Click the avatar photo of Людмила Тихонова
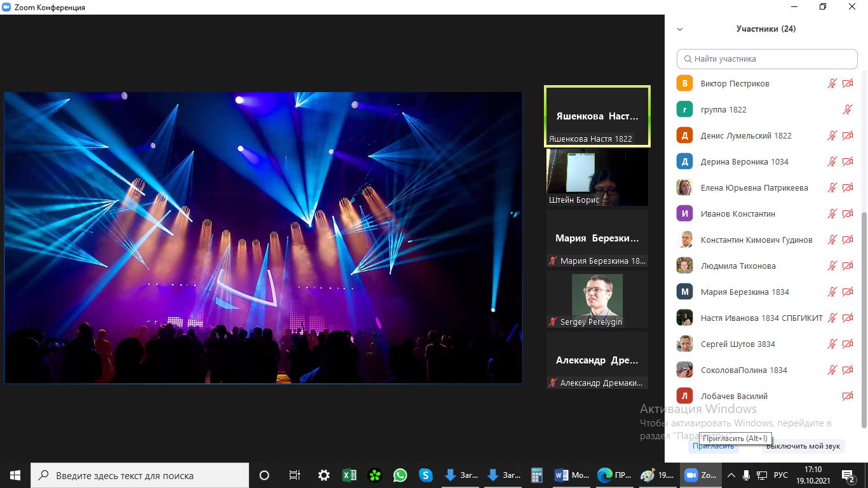 684,266
